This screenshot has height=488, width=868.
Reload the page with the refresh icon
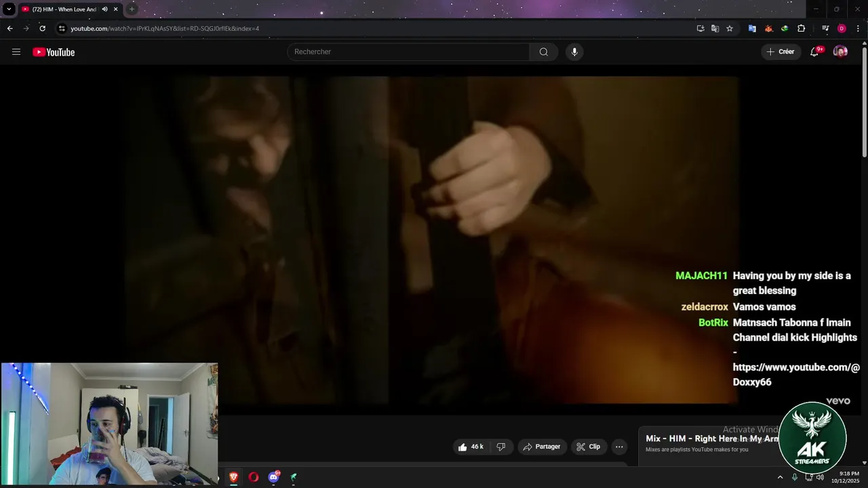pyautogui.click(x=42, y=28)
